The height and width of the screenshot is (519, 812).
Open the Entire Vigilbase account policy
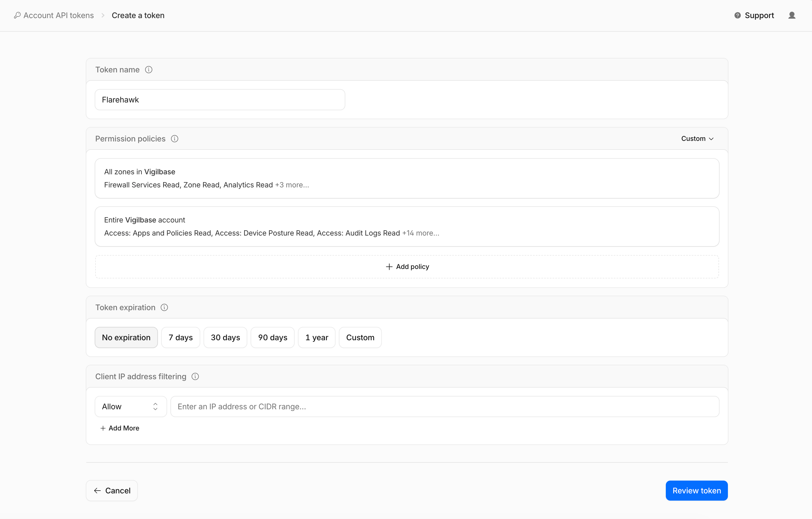[x=407, y=227]
